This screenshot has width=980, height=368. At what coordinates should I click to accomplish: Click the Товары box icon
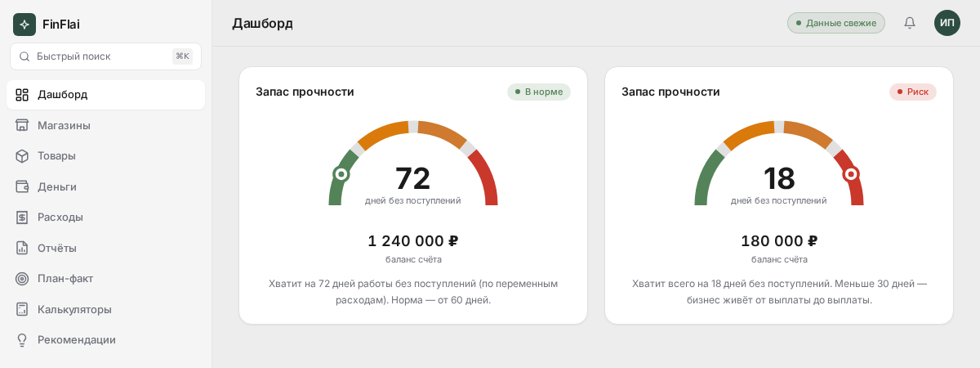click(x=22, y=156)
